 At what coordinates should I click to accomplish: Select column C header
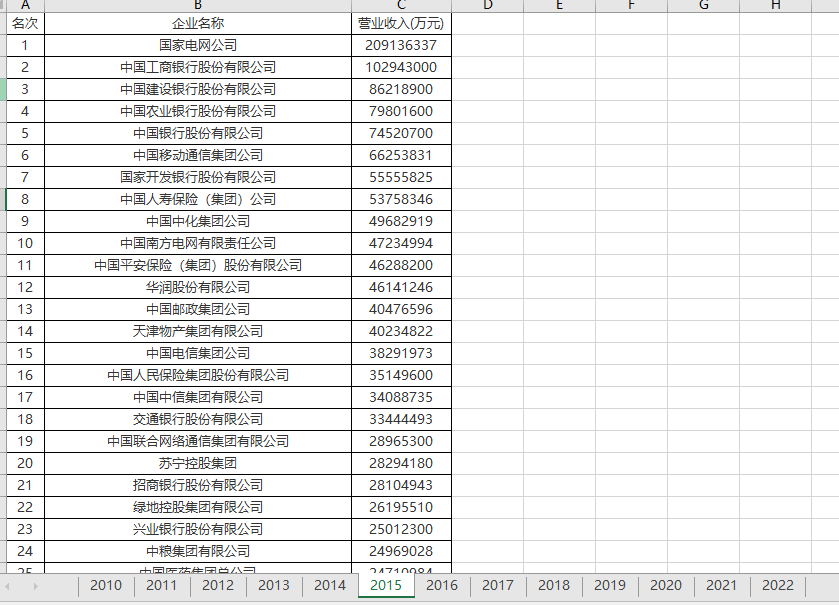(x=401, y=5)
